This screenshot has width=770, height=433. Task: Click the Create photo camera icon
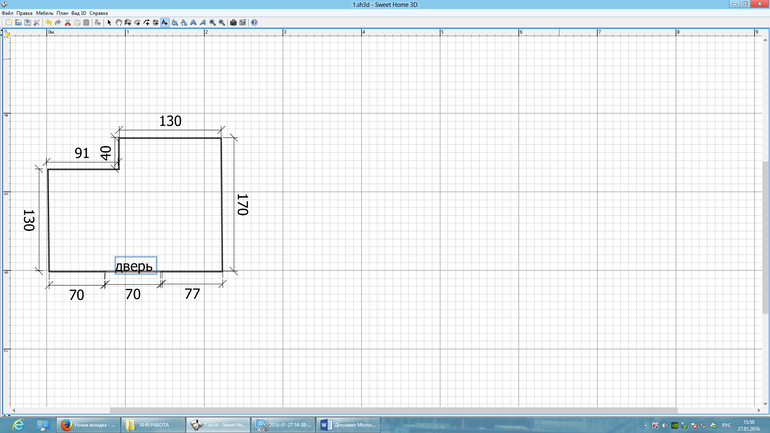pyautogui.click(x=233, y=21)
